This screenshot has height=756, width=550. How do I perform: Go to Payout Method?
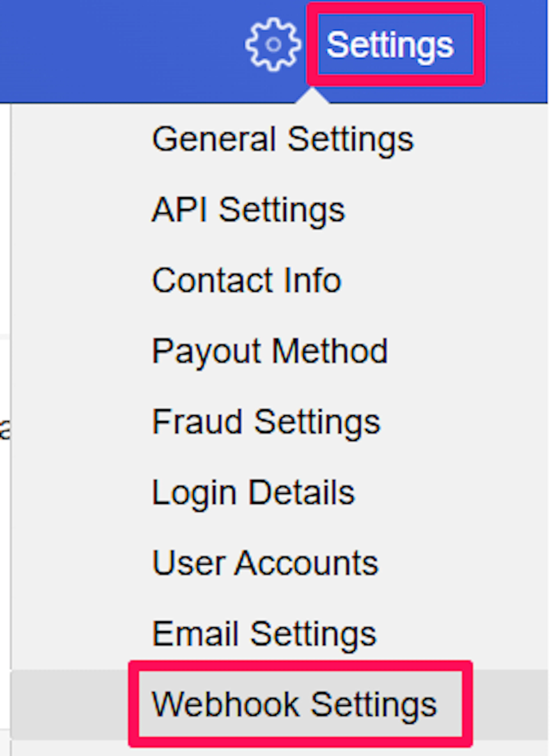pos(270,352)
